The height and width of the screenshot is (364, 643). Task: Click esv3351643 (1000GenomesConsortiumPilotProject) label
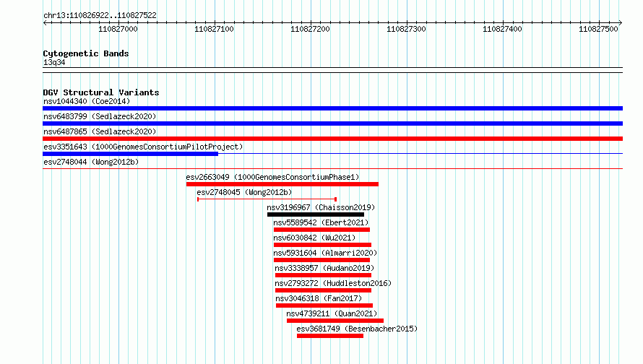143,147
